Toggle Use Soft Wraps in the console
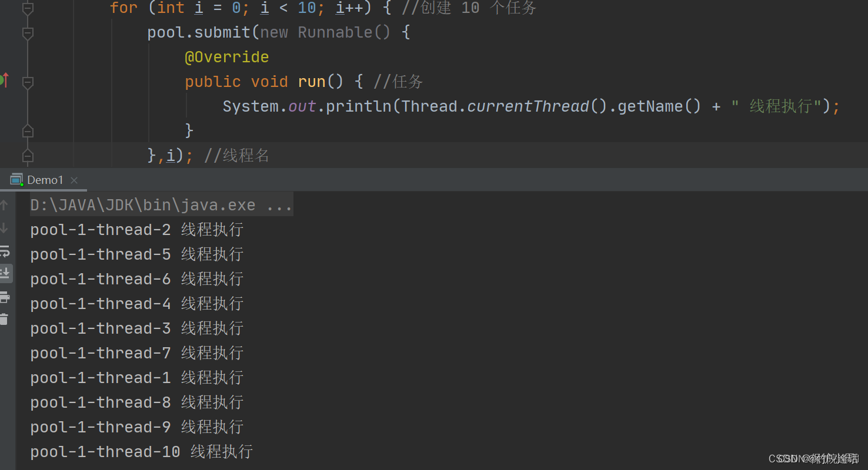This screenshot has width=868, height=470. point(5,251)
